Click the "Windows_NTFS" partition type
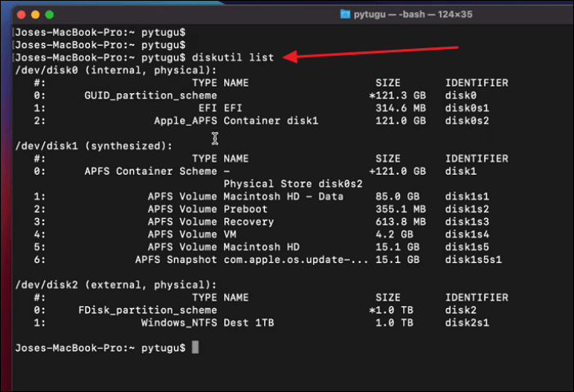The width and height of the screenshot is (574, 392). tap(178, 323)
